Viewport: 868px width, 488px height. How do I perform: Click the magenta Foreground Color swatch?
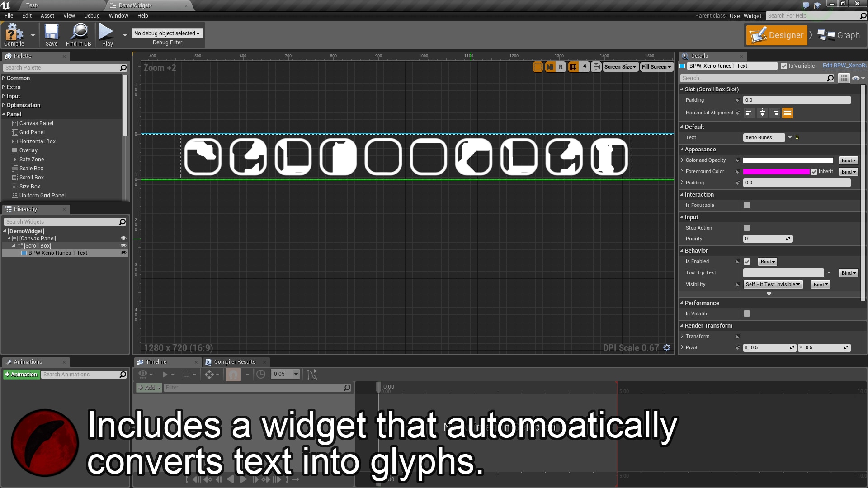pyautogui.click(x=776, y=172)
